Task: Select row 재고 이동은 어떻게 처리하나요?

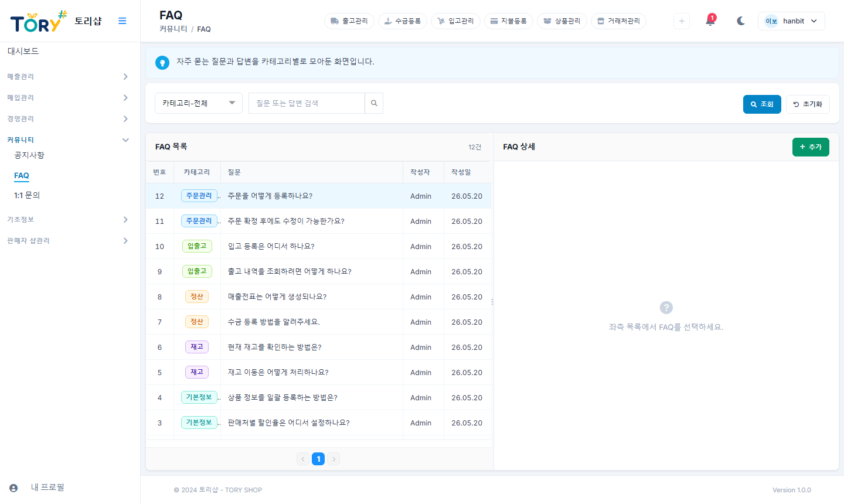Action: 318,373
